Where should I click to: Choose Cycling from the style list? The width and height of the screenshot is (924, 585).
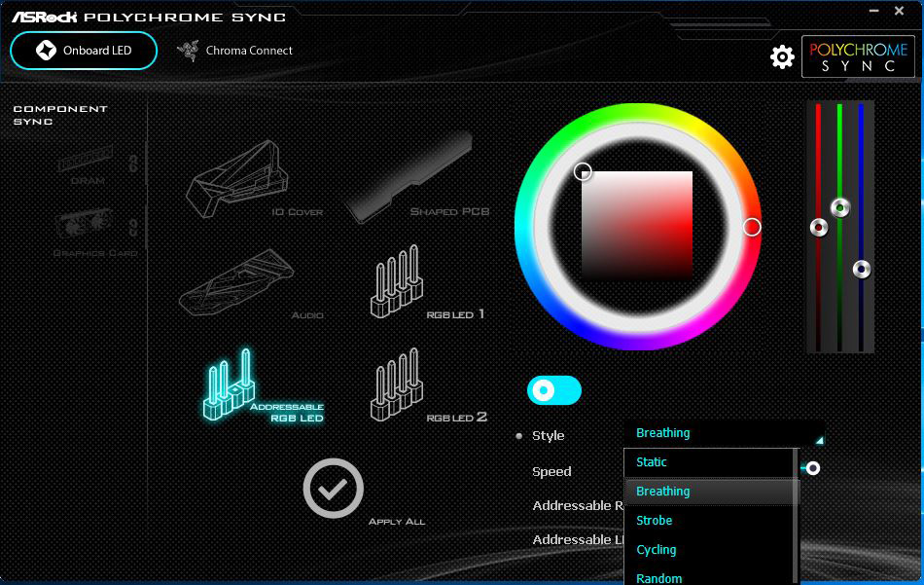tap(710, 550)
